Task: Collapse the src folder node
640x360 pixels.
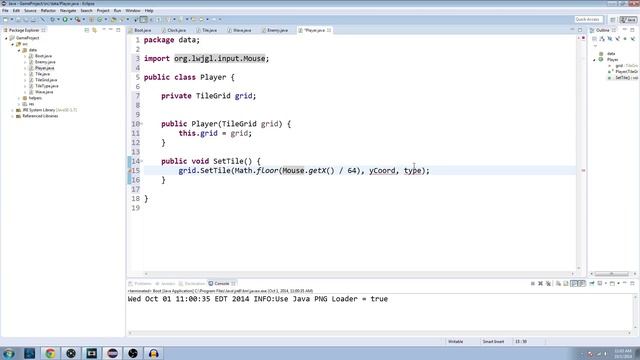Action: [x=13, y=44]
